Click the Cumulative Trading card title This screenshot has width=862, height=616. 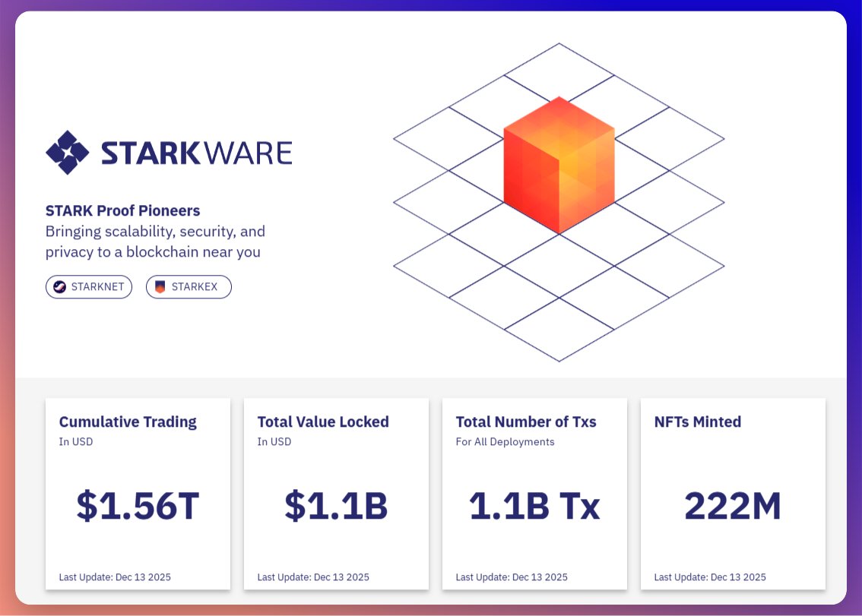128,422
